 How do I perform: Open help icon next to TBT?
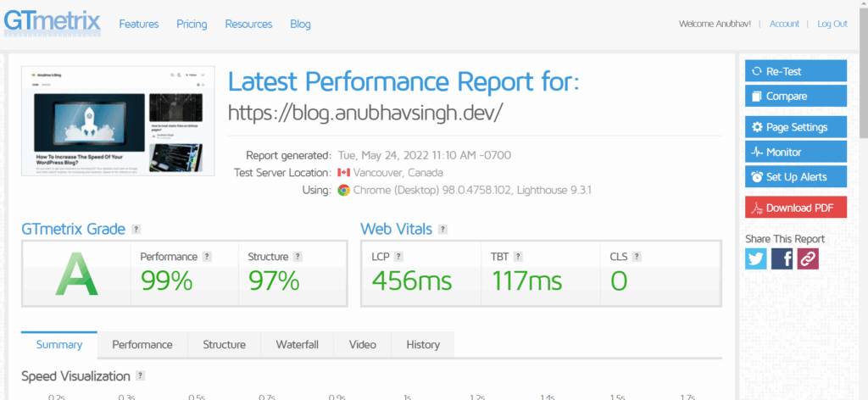click(x=518, y=257)
